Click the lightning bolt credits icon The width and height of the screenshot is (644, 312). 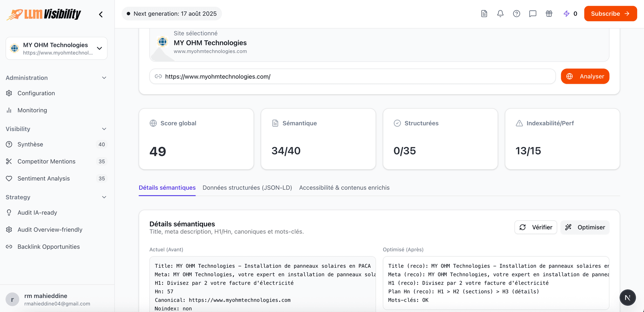(567, 14)
